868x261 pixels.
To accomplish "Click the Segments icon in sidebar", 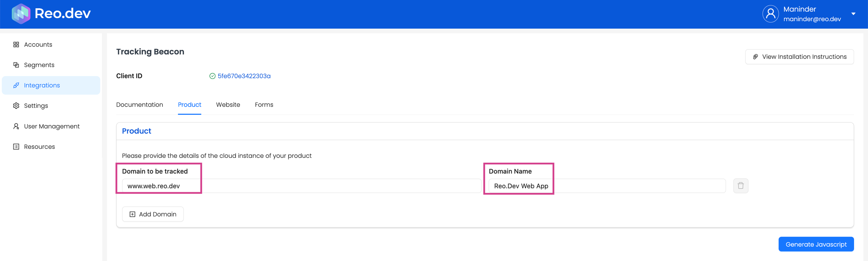I will pos(16,65).
